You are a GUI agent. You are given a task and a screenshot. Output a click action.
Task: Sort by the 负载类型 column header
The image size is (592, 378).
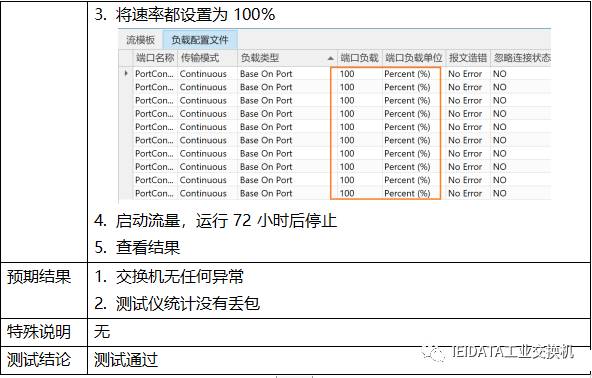coord(287,58)
